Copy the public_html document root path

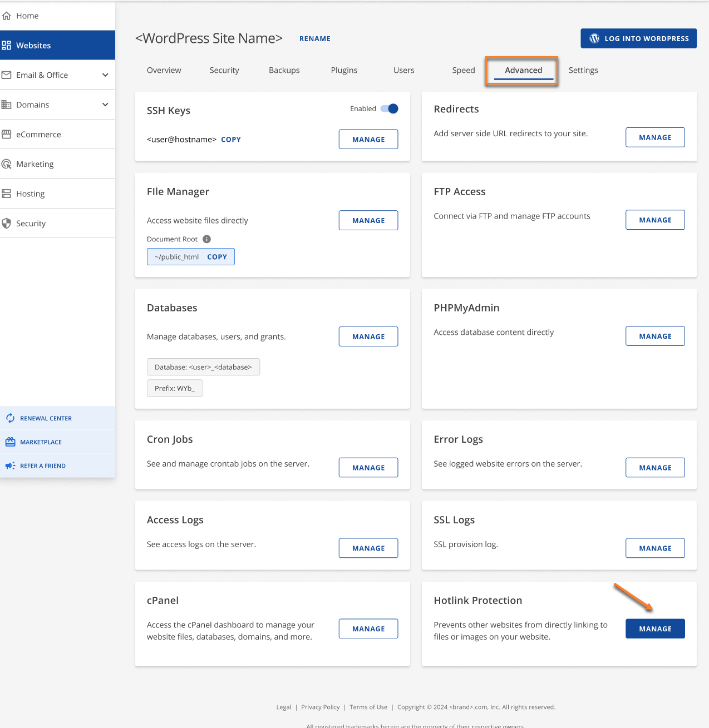click(x=217, y=256)
